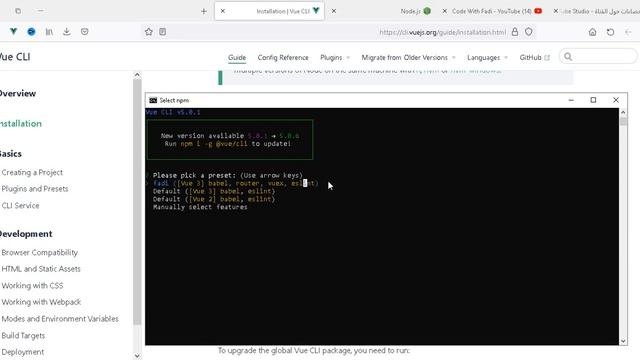640x360 pixels.
Task: Open a new browser tab with plus icon
Action: [204, 11]
